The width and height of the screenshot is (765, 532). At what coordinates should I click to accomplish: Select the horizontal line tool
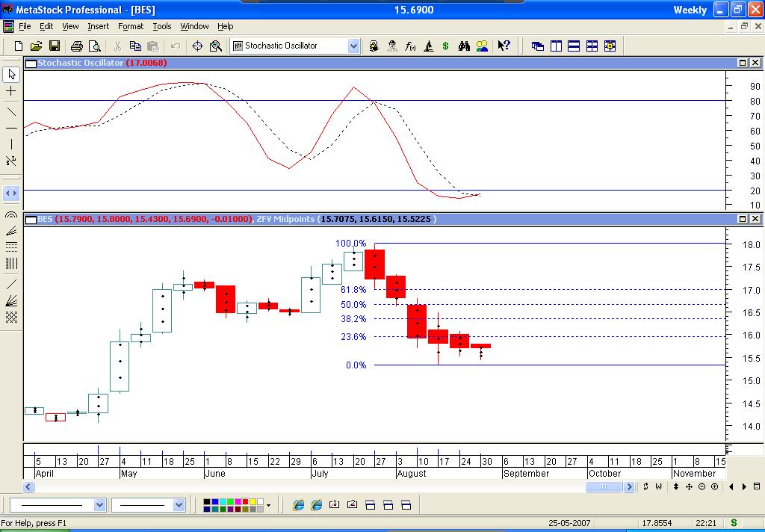(11, 129)
